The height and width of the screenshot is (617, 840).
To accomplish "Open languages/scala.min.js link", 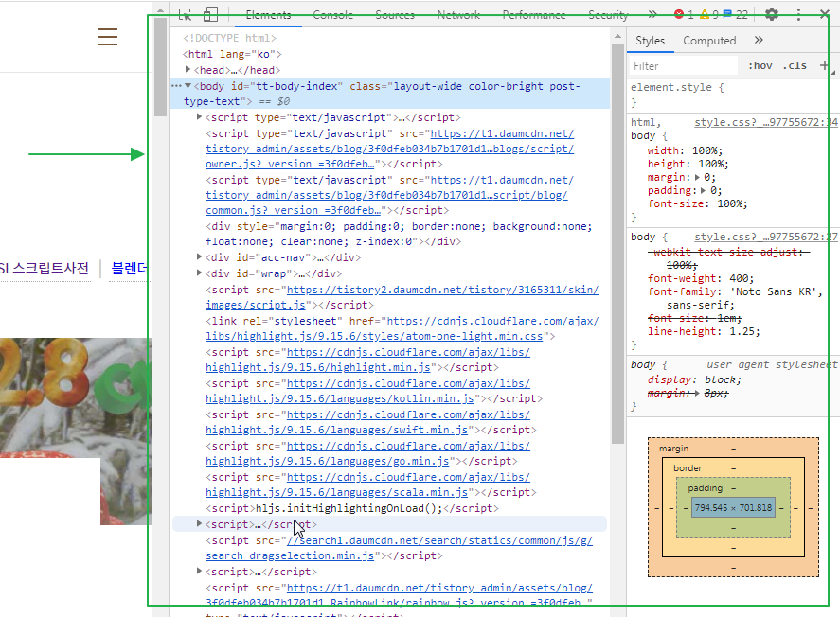I will (x=367, y=485).
